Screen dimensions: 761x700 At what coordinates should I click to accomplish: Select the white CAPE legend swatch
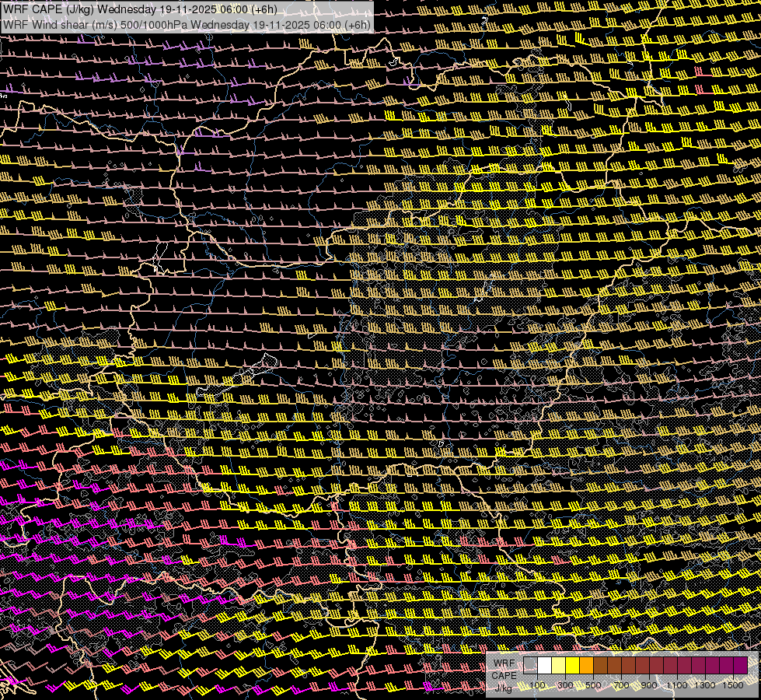coord(545,666)
